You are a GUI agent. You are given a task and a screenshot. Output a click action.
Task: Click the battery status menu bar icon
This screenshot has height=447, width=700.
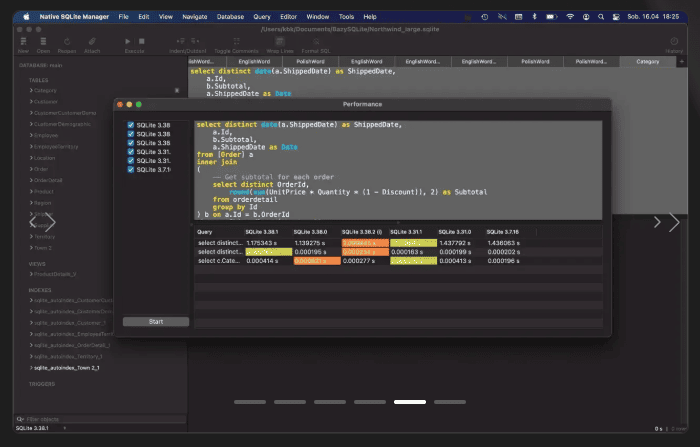tap(552, 17)
